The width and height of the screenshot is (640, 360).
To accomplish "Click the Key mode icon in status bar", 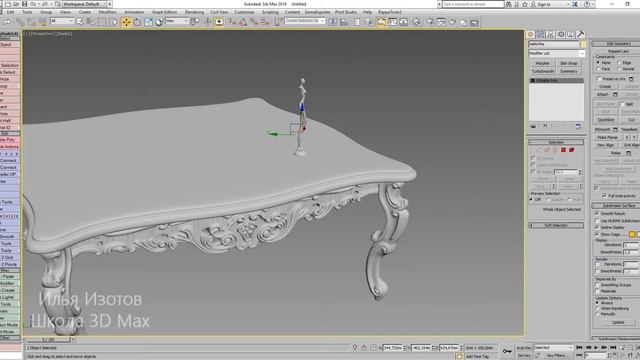I will point(507,351).
